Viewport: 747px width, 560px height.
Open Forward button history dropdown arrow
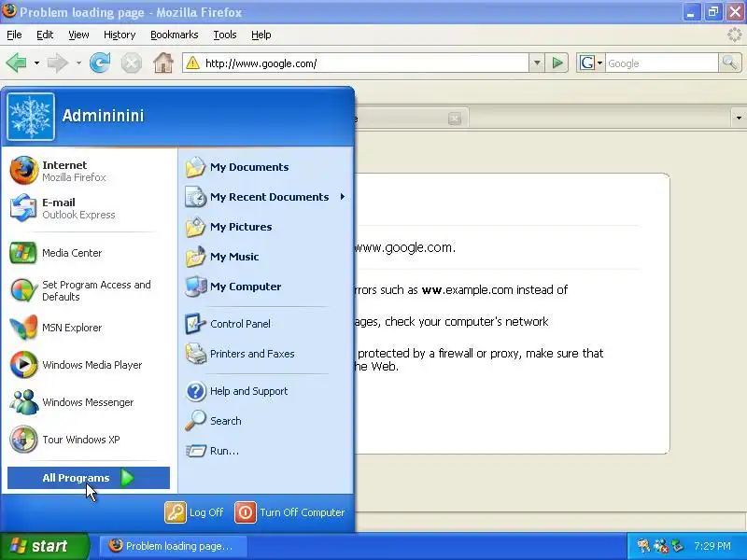click(78, 63)
